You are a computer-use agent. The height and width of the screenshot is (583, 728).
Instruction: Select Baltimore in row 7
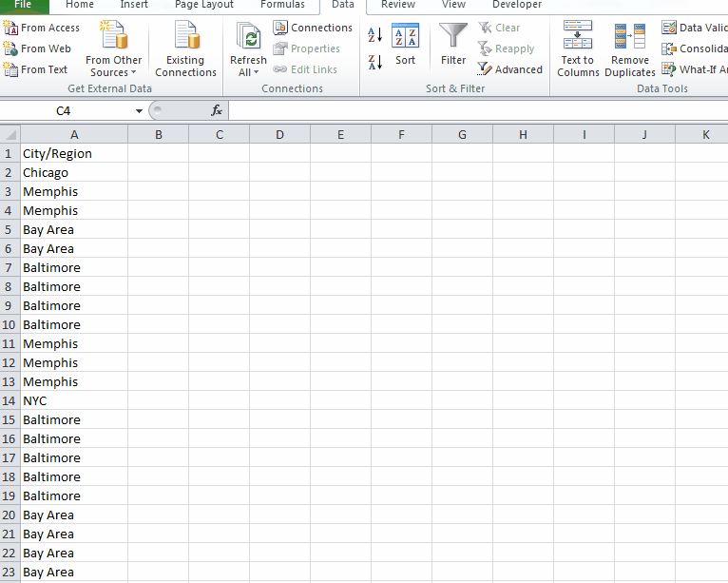[74, 267]
